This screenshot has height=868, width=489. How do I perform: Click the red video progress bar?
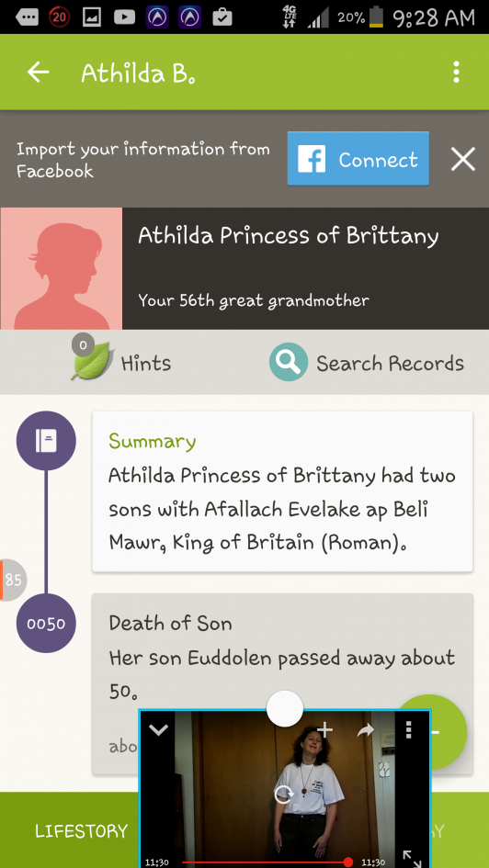(x=265, y=862)
